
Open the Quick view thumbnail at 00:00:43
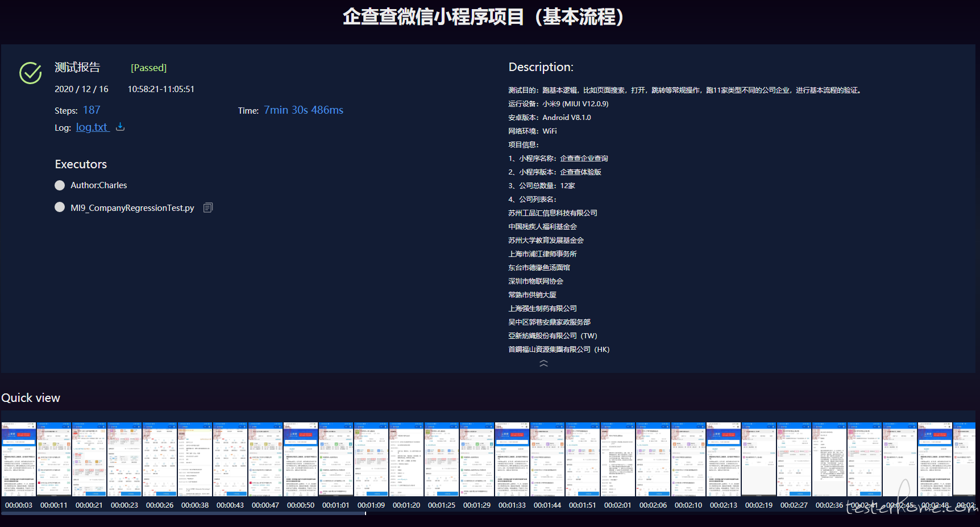[x=230, y=459]
